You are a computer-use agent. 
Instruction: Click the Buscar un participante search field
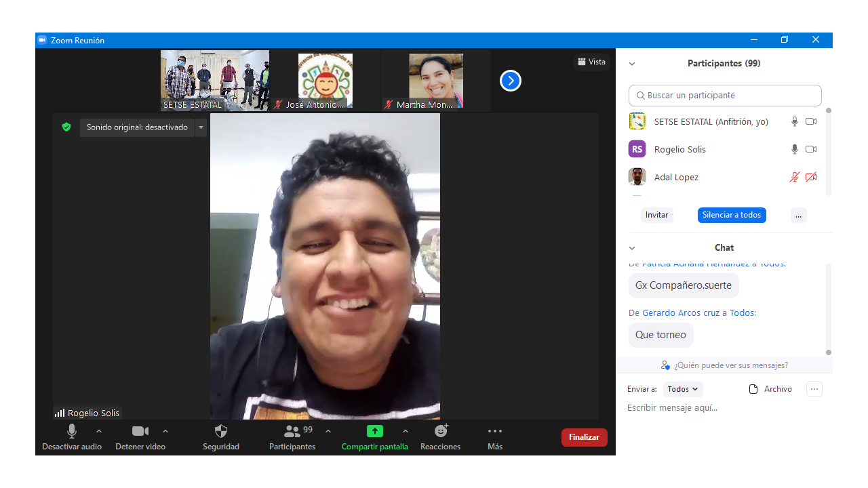coord(725,96)
